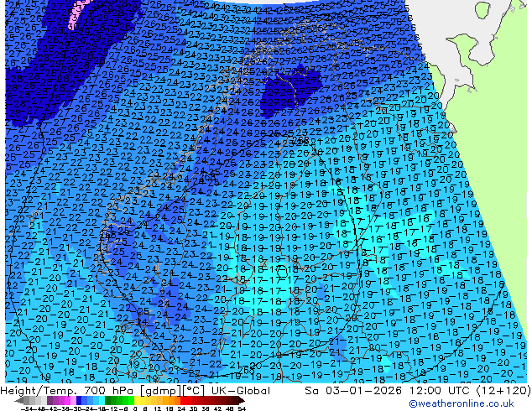Click the '54' value at legend's right end

click(242, 409)
